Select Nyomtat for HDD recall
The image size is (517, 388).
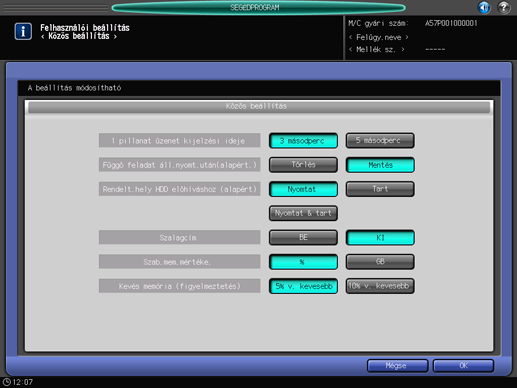pyautogui.click(x=303, y=189)
